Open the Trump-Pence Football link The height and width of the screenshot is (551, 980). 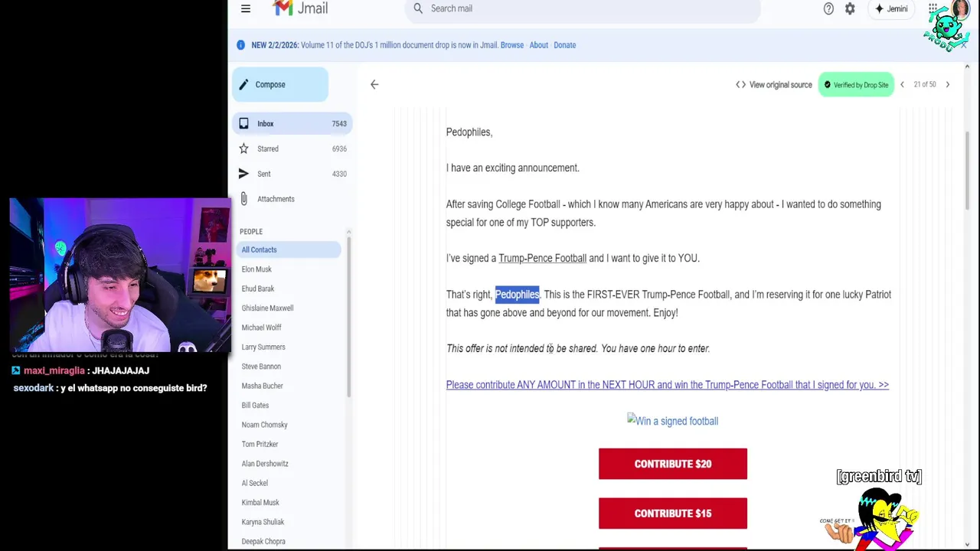(542, 259)
